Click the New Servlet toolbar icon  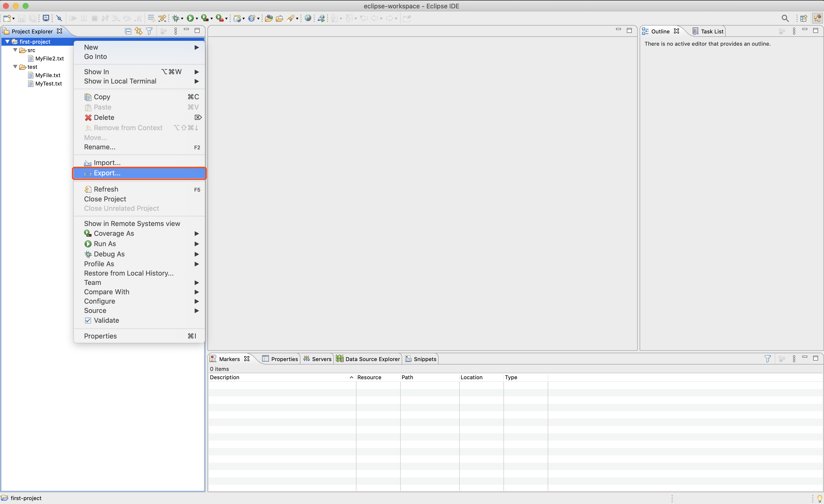click(252, 18)
